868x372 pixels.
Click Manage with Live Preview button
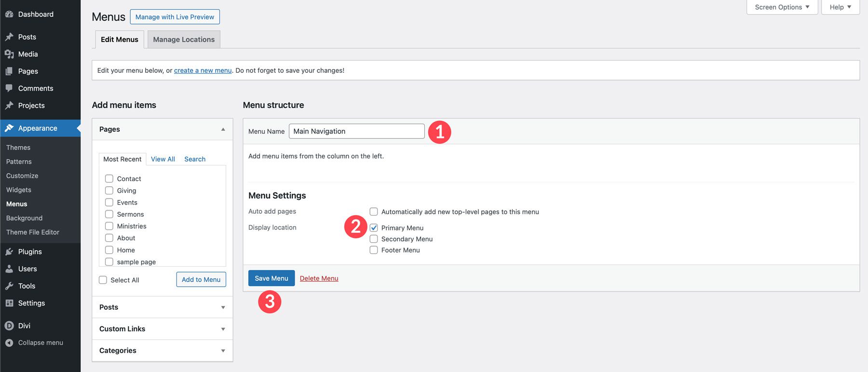point(175,17)
